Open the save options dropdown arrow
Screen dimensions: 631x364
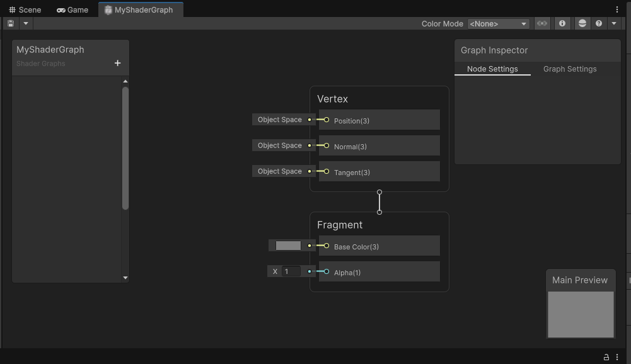26,23
